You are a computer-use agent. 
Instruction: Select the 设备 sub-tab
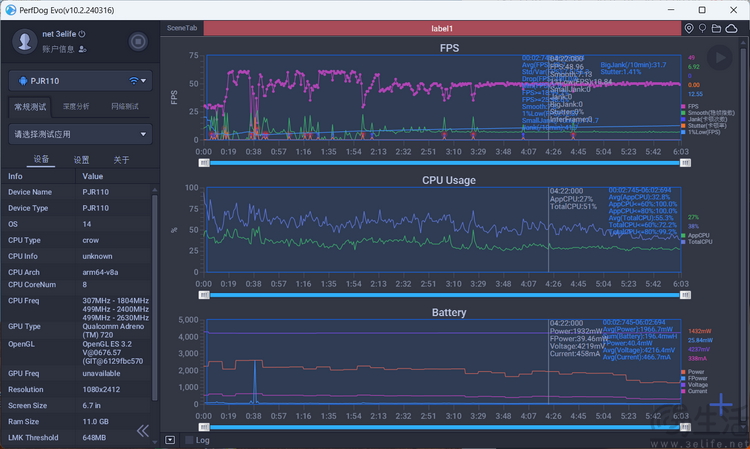(41, 159)
